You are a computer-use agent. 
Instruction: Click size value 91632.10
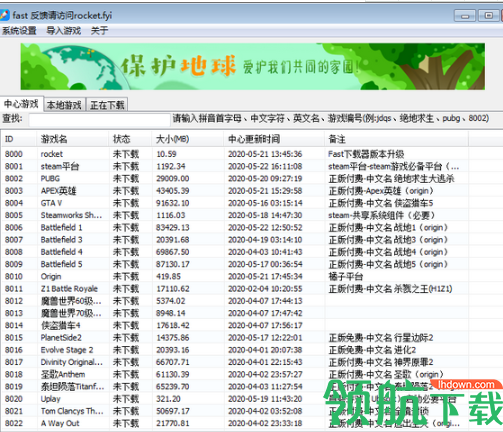(x=173, y=203)
